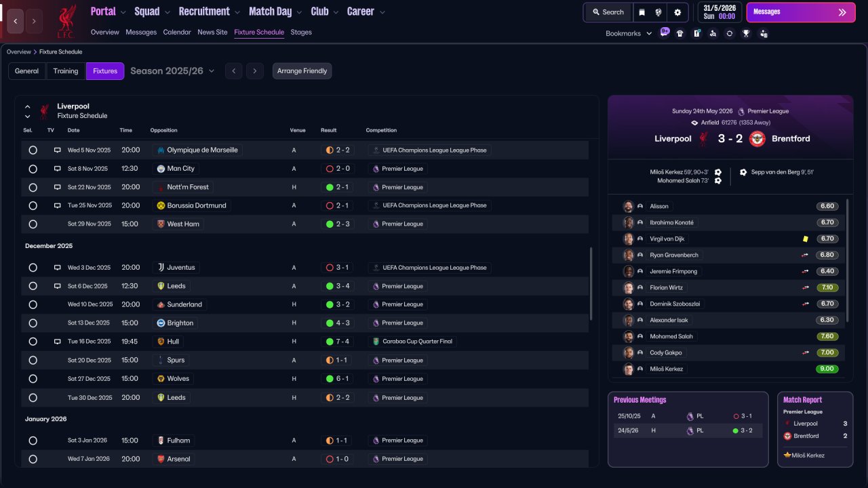Click the Brentford badge in Match Report
Screen dimensions: 868x488
[x=787, y=436]
